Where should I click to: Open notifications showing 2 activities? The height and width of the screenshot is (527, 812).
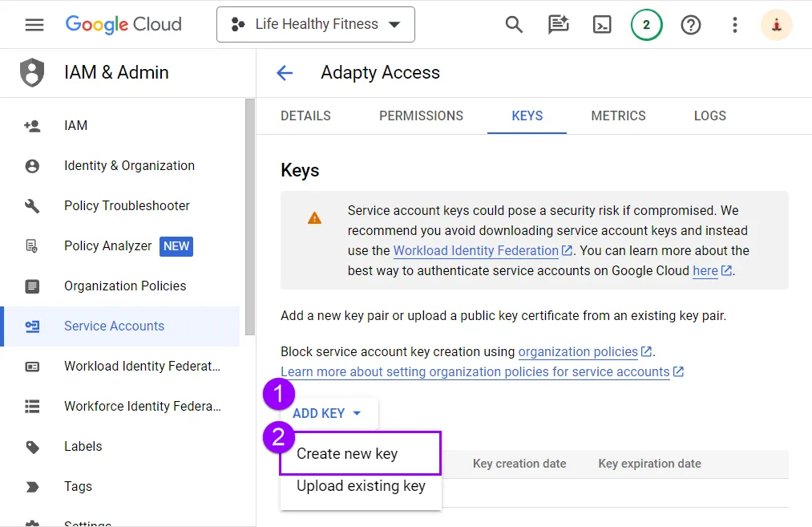pyautogui.click(x=646, y=25)
